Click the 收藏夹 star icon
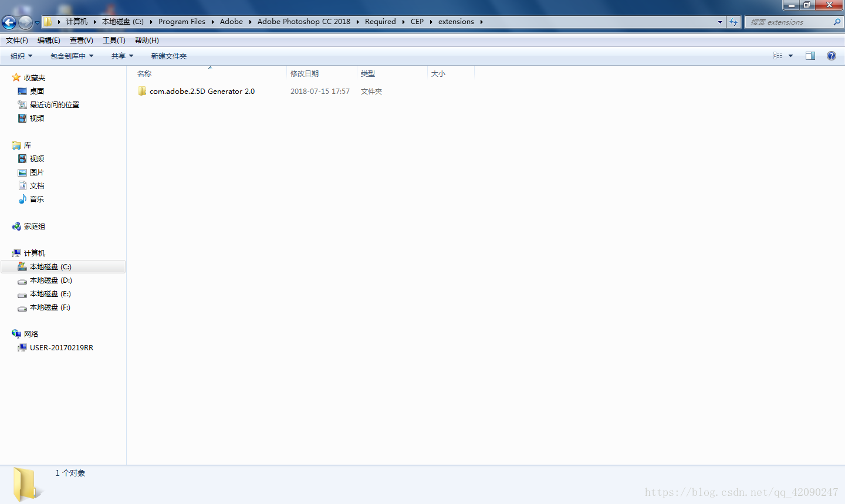Screen dimensions: 845x504 16,77
